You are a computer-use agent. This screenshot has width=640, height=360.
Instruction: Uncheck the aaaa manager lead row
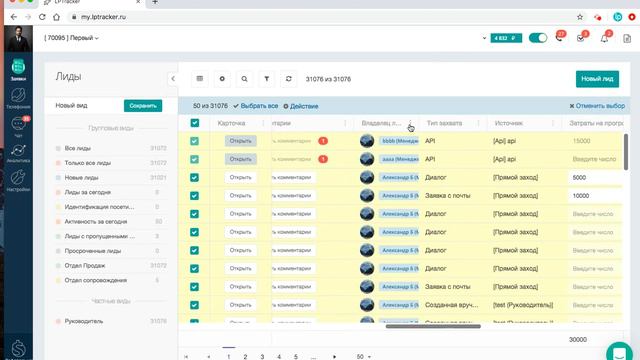click(x=194, y=159)
